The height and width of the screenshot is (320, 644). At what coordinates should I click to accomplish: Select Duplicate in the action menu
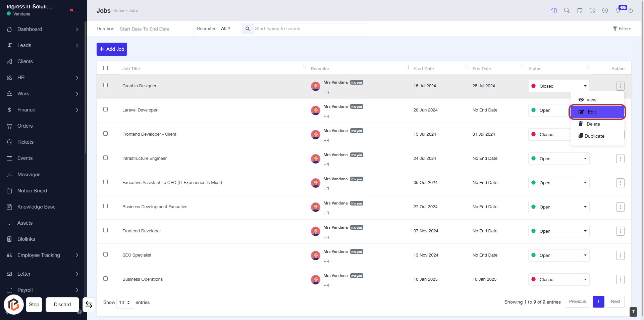(x=594, y=136)
